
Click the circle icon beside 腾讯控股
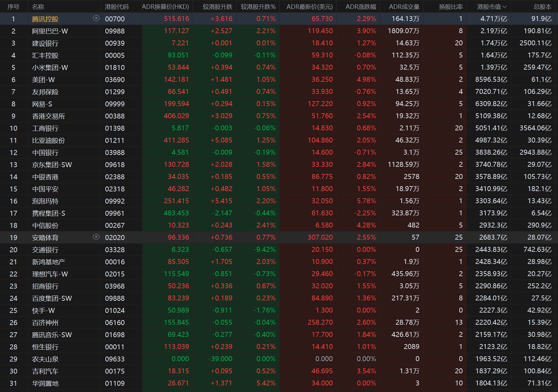point(96,18)
